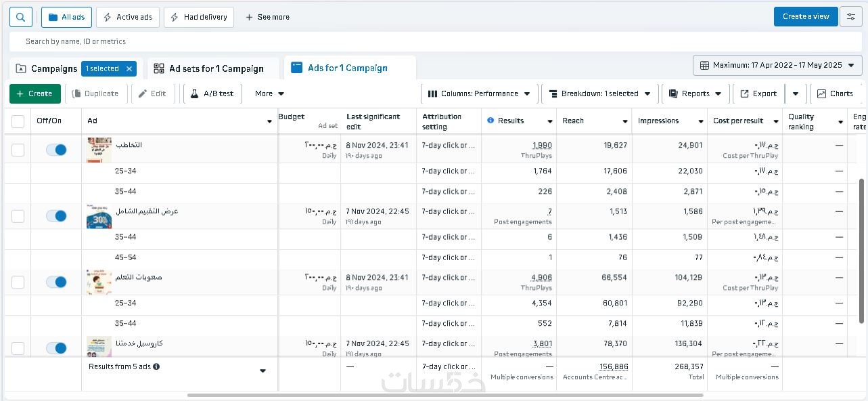Open the date range picker dropdown
Screen dimensions: 868x401
[x=777, y=65]
